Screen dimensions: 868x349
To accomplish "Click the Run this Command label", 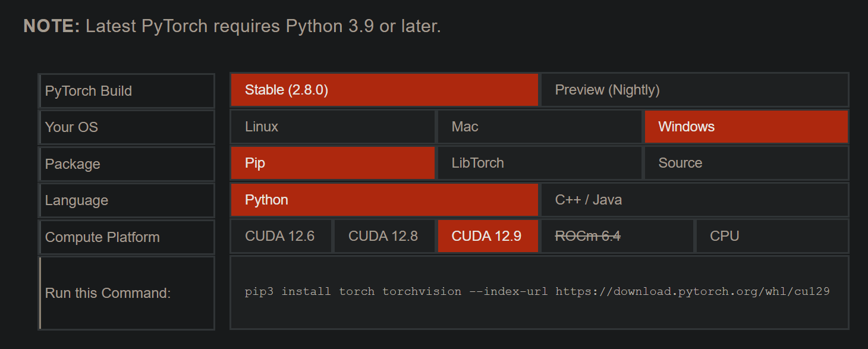I will click(x=126, y=293).
